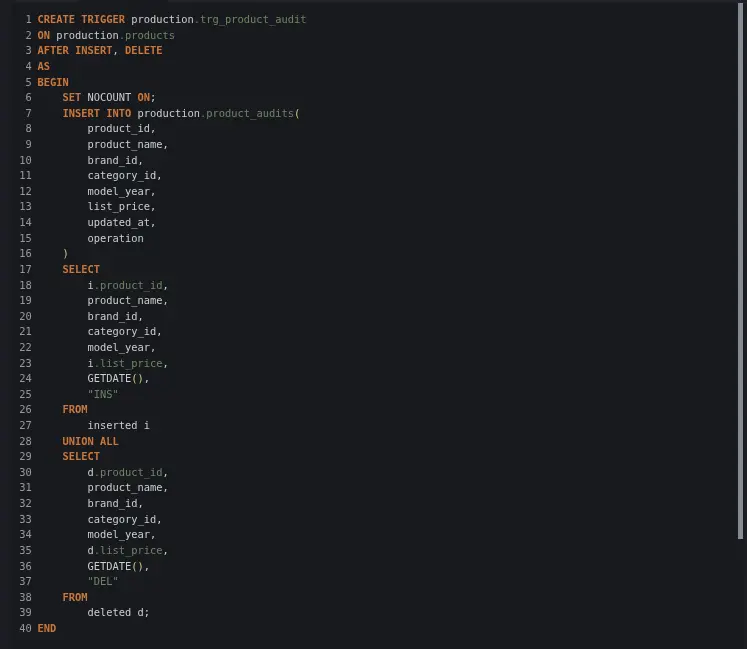Place cursor on SET NOCOUNT ON statement
The image size is (747, 649).
[109, 98]
